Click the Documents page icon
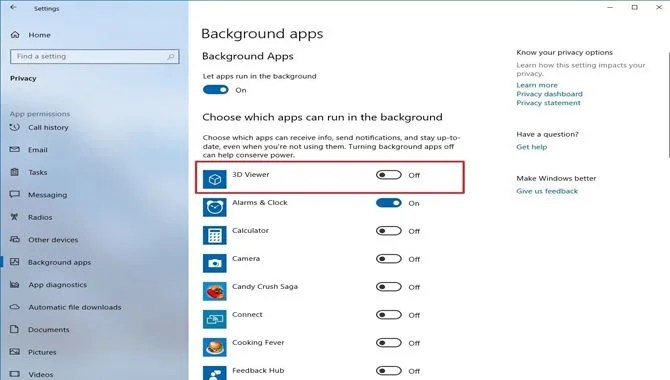 pyautogui.click(x=15, y=329)
